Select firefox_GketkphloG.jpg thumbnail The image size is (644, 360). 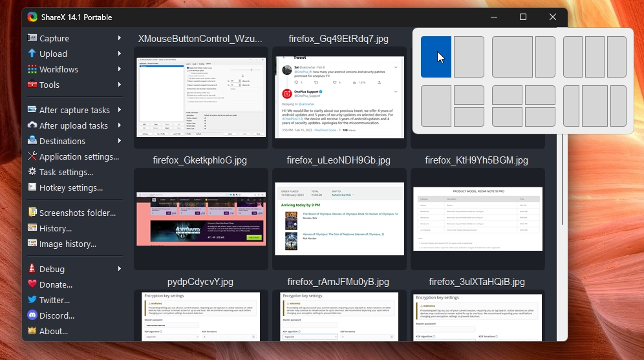click(x=201, y=219)
